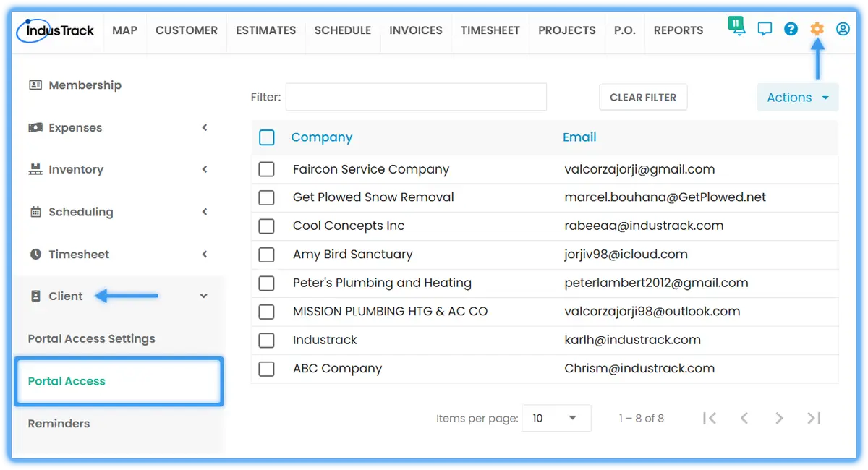The image size is (868, 470).
Task: Click the '1 – 8 of 8' pagination text
Action: point(641,419)
